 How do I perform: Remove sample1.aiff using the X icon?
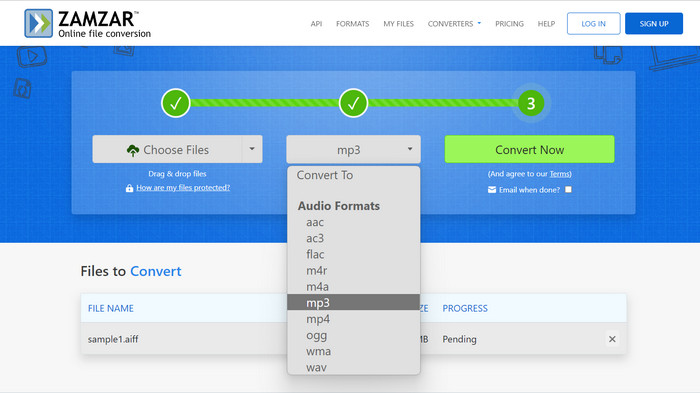point(612,339)
